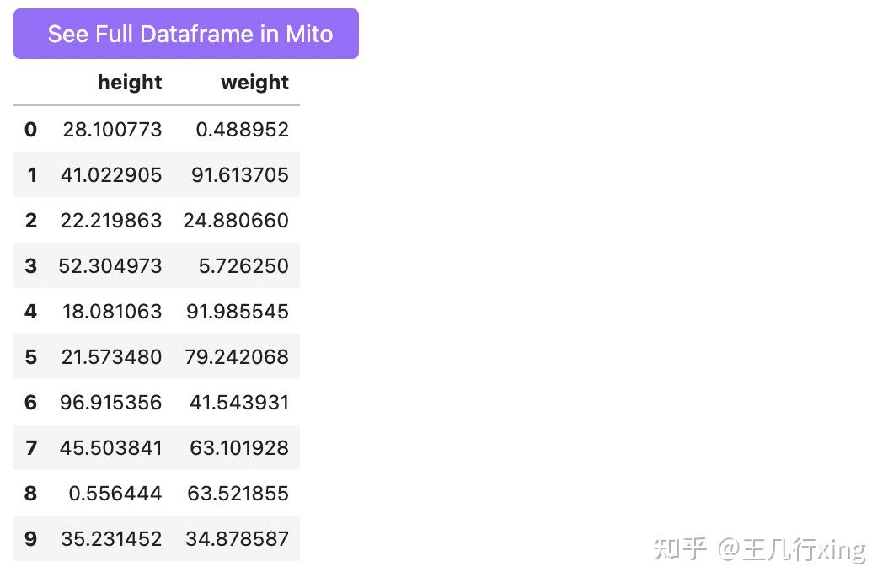Select row index label 5
The image size is (888, 588).
[30, 356]
